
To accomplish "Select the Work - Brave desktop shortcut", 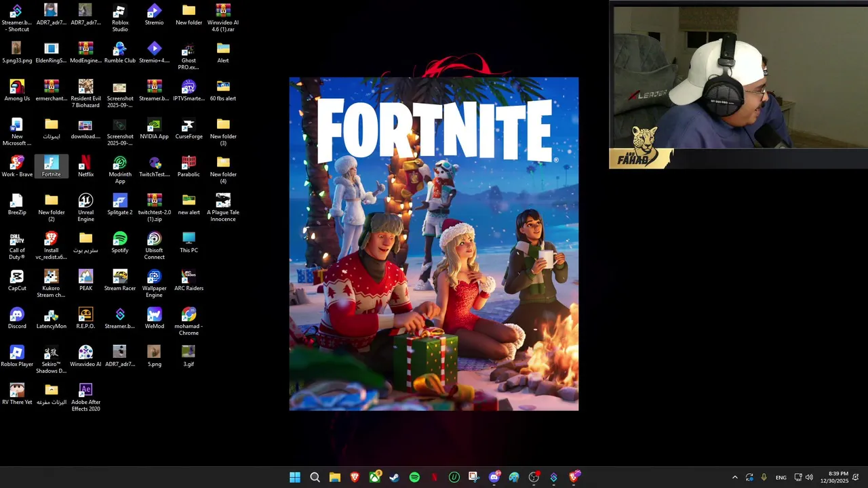I will tap(17, 166).
